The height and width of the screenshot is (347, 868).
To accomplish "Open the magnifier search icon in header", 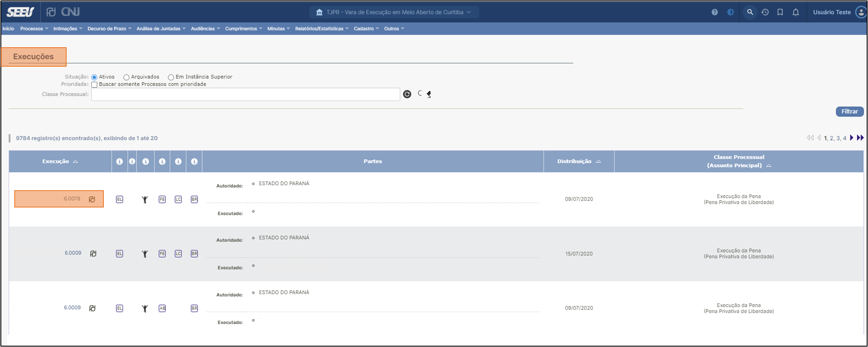I will [750, 12].
